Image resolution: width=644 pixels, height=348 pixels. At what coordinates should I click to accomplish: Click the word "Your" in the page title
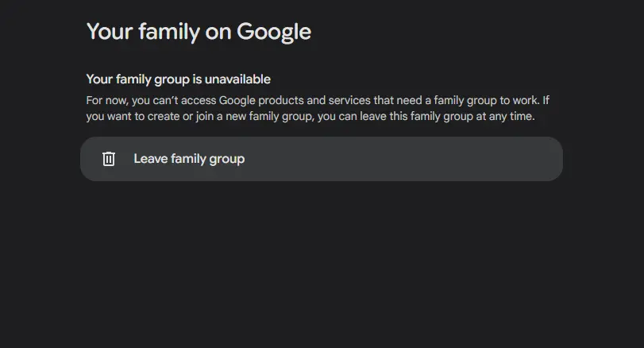(x=110, y=32)
